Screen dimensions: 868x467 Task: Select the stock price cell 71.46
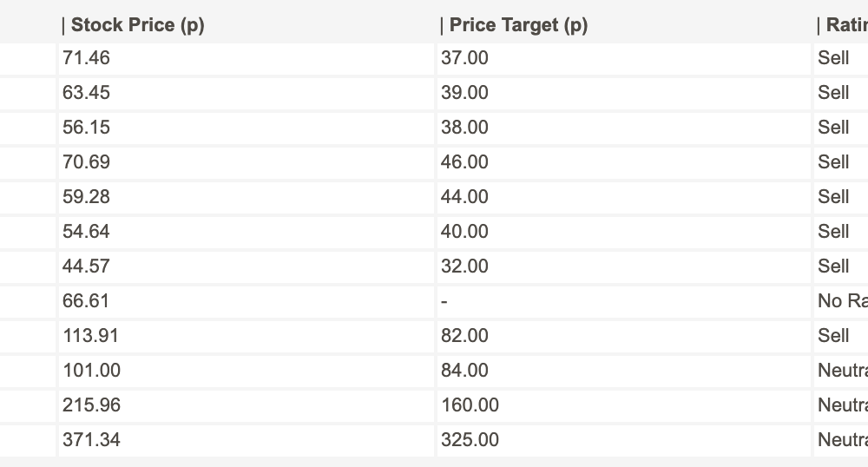click(246, 58)
